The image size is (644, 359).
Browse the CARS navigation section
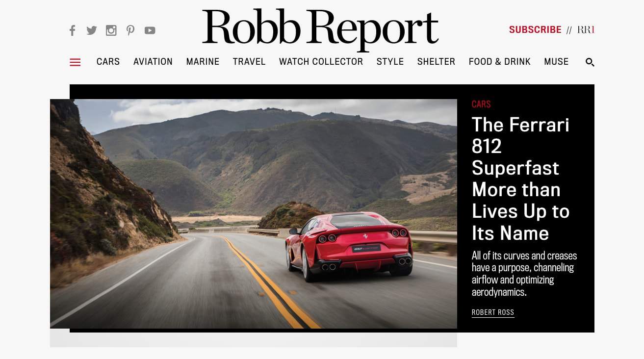(x=108, y=62)
